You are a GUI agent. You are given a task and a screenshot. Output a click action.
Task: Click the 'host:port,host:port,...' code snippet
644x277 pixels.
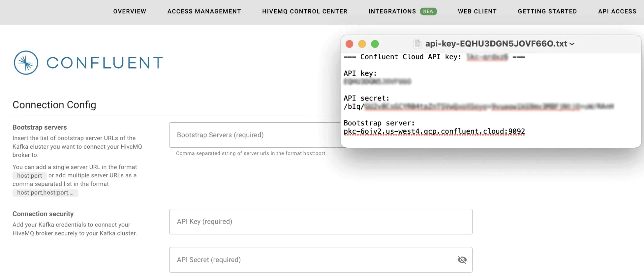[x=45, y=193]
